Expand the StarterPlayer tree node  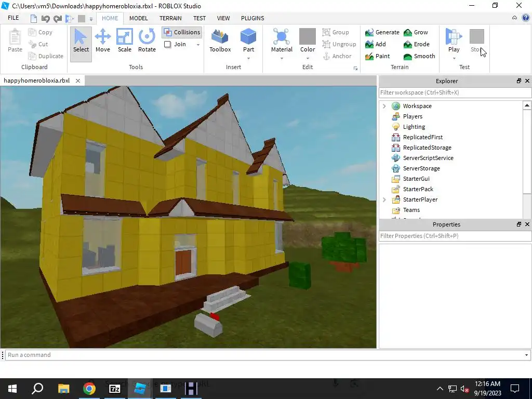click(384, 200)
